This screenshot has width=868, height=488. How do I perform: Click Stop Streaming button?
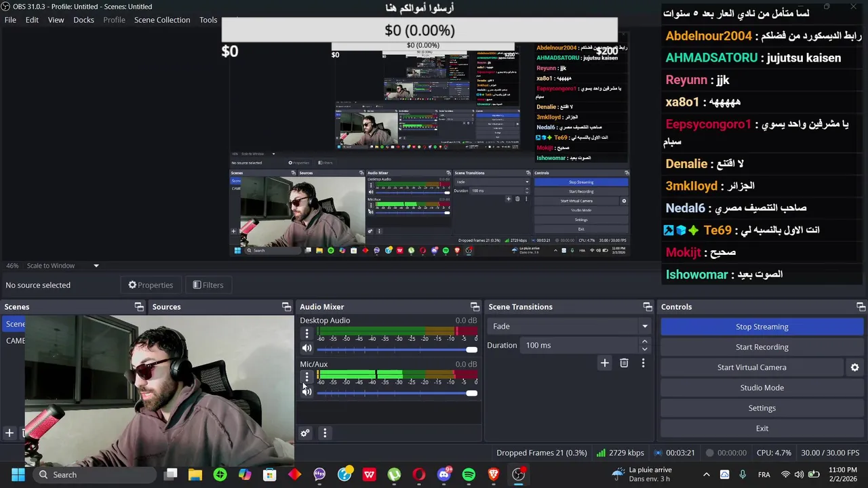pyautogui.click(x=762, y=327)
